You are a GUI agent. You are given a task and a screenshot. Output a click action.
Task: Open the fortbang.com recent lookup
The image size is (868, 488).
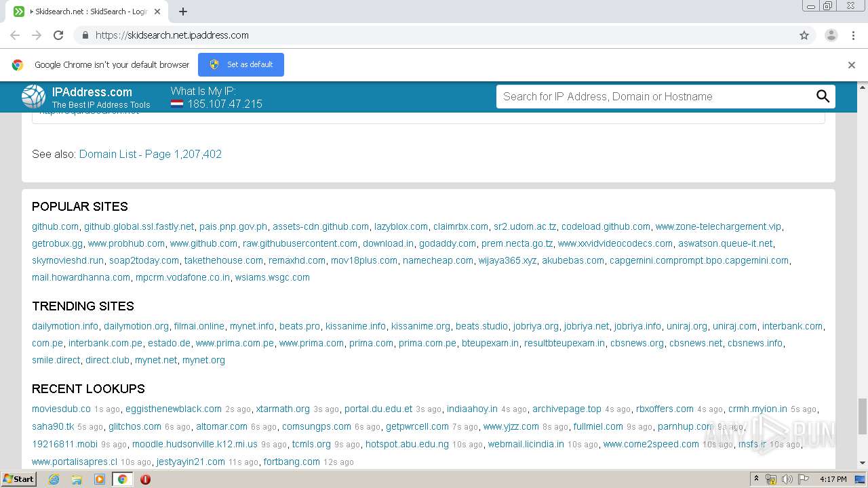click(x=292, y=462)
